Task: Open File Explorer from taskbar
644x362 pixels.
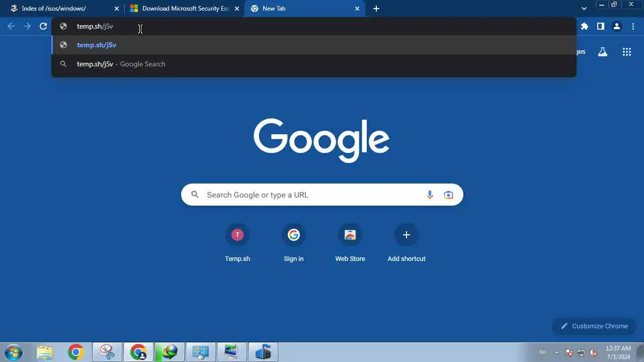Action: click(x=45, y=352)
